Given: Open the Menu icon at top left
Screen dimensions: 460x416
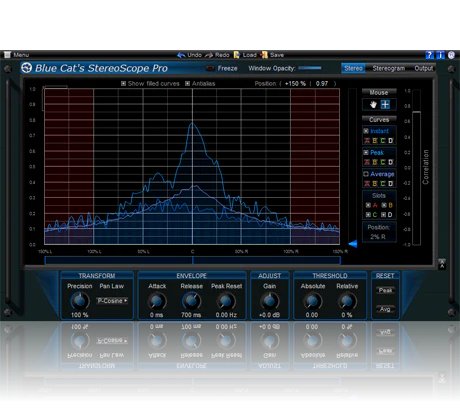Looking at the screenshot, I should pyautogui.click(x=7, y=55).
